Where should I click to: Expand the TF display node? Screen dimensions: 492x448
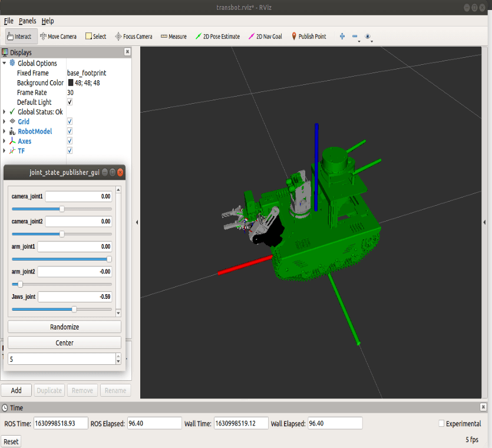(x=4, y=150)
